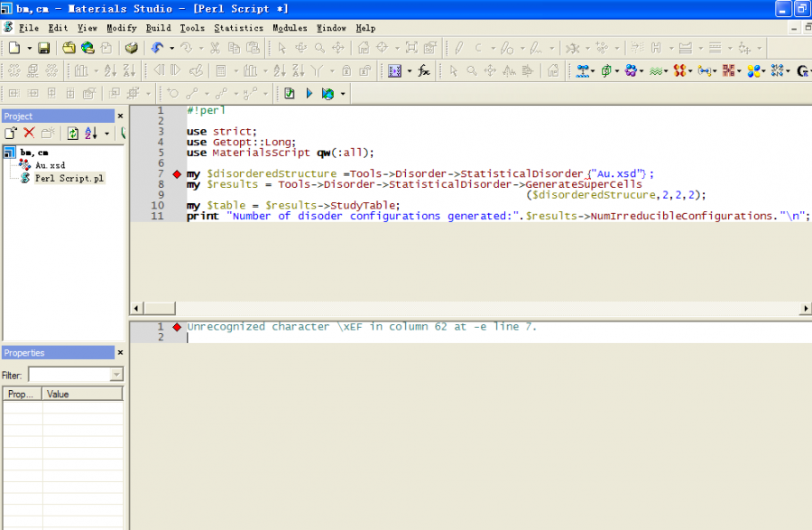Open the Help menu

tap(365, 28)
